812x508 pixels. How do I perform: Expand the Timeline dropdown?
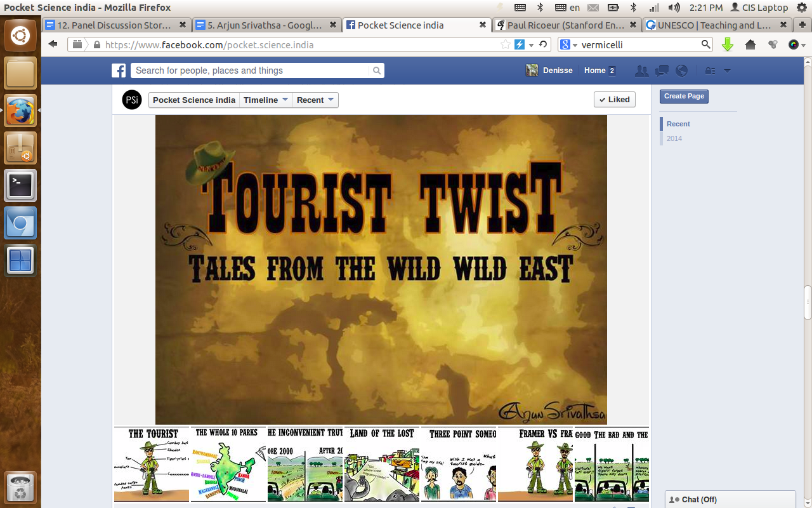coord(266,100)
